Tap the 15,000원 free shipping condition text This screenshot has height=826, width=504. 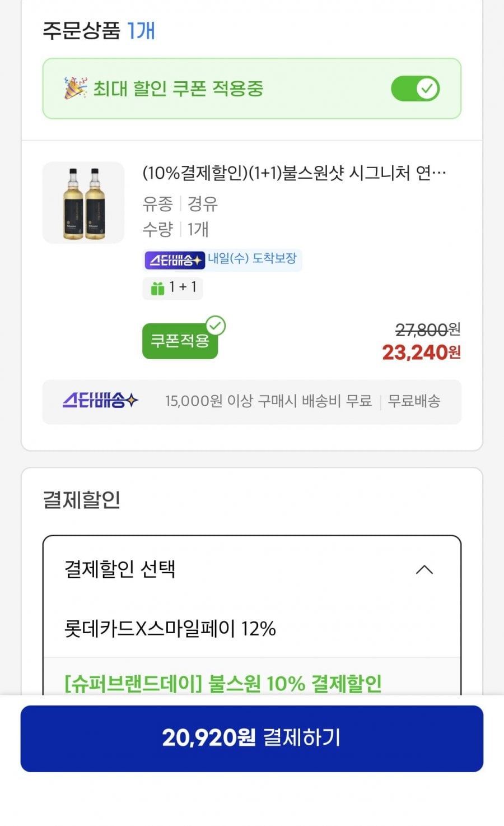pos(268,401)
